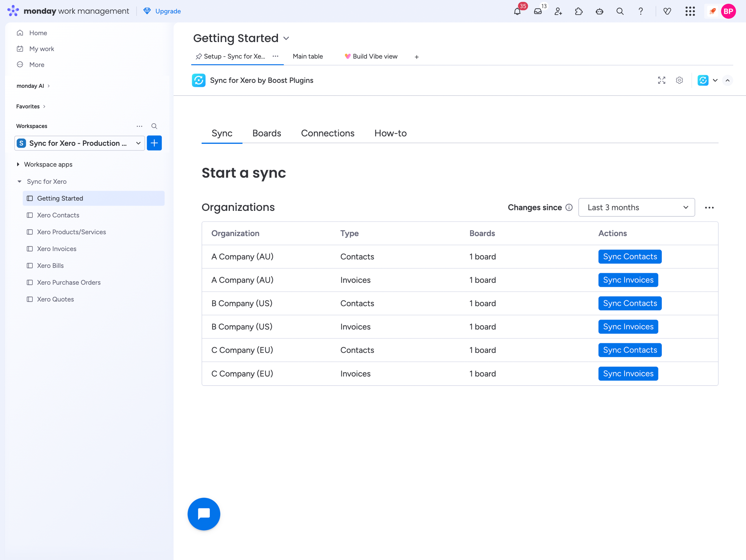Collapse the view header with up chevron
The image size is (746, 560).
coord(727,80)
